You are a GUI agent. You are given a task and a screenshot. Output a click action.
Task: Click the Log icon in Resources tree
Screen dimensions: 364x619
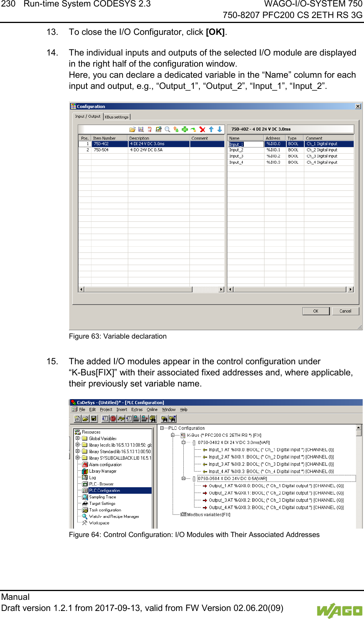pos(85,477)
